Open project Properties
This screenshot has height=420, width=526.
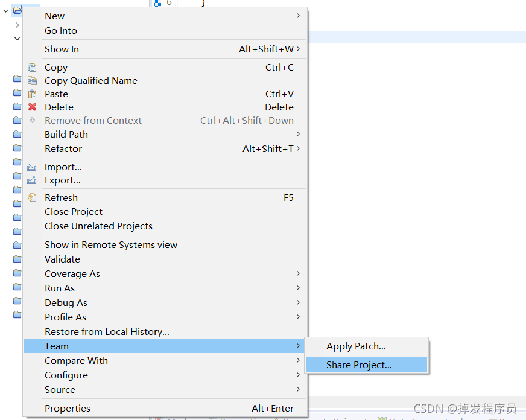click(166, 409)
